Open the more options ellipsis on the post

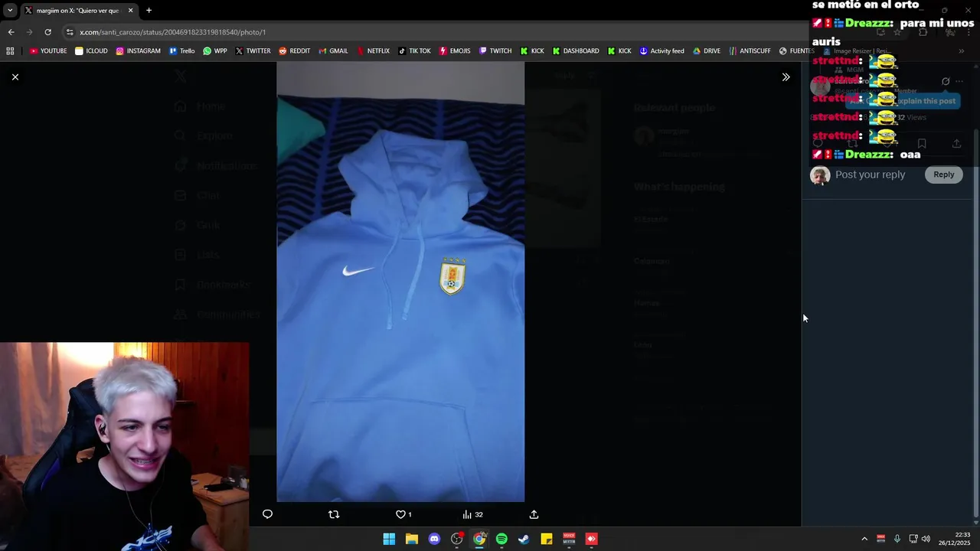pos(959,81)
